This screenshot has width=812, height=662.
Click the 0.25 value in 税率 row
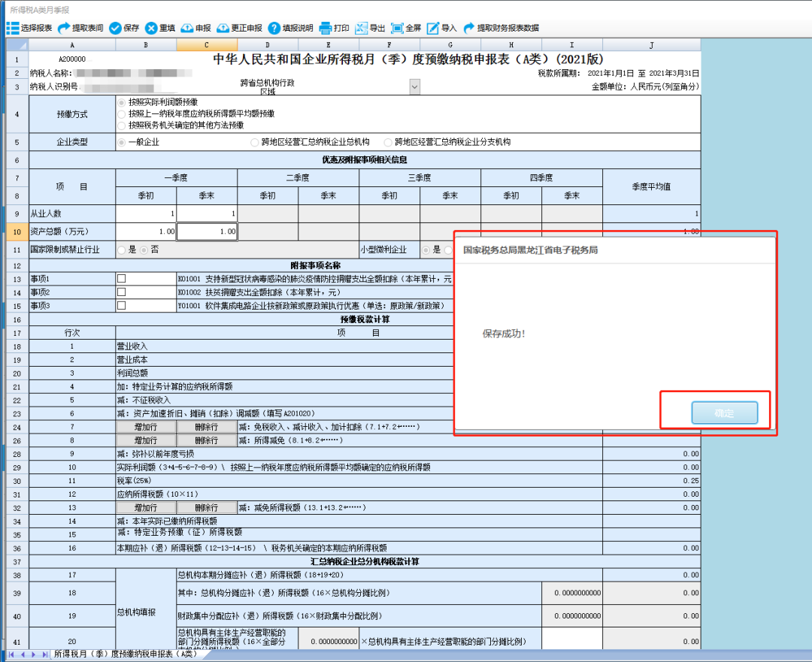click(691, 481)
